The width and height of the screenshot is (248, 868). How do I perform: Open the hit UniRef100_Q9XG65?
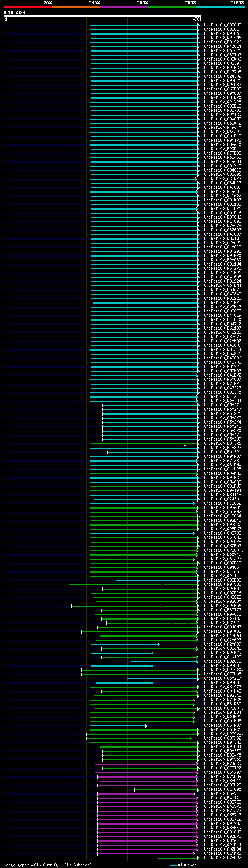click(222, 33)
